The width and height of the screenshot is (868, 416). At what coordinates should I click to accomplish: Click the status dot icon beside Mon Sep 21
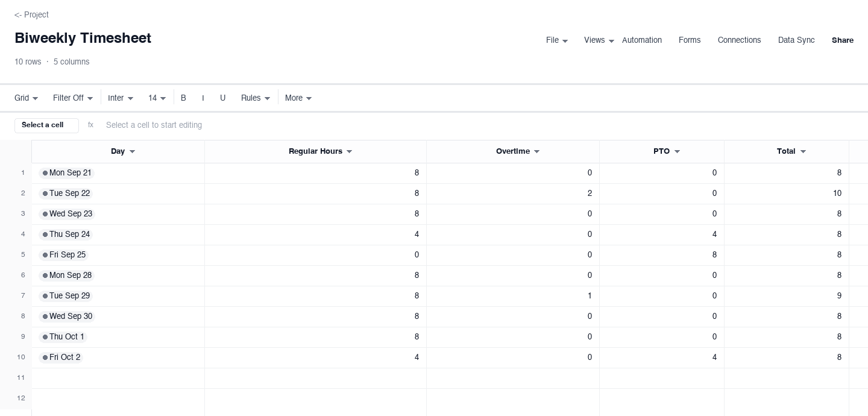45,173
